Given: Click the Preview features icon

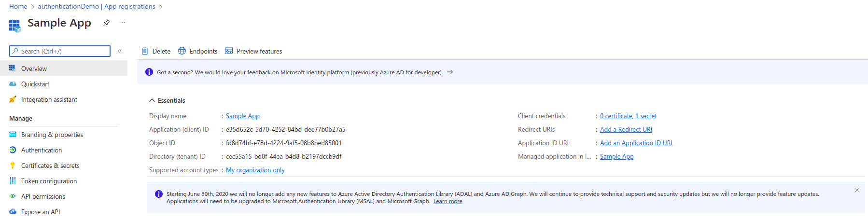Looking at the screenshot, I should (229, 51).
